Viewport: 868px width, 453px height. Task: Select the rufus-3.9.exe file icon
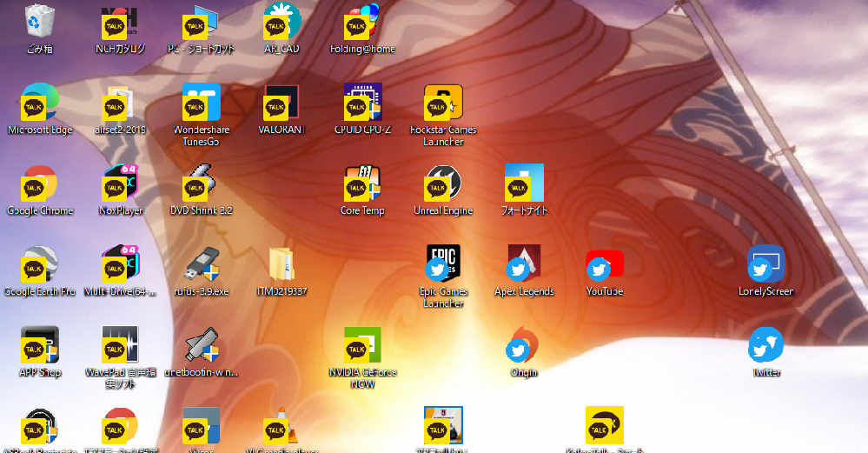(202, 263)
